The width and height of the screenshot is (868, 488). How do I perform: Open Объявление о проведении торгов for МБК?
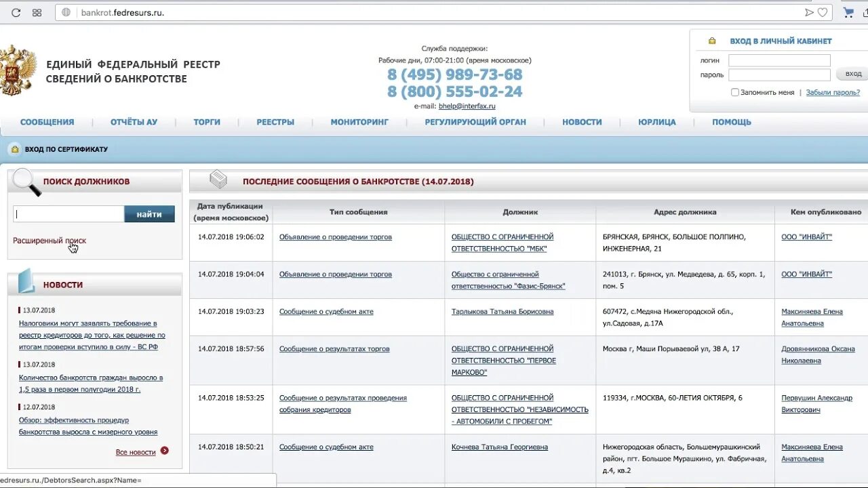pyautogui.click(x=336, y=237)
